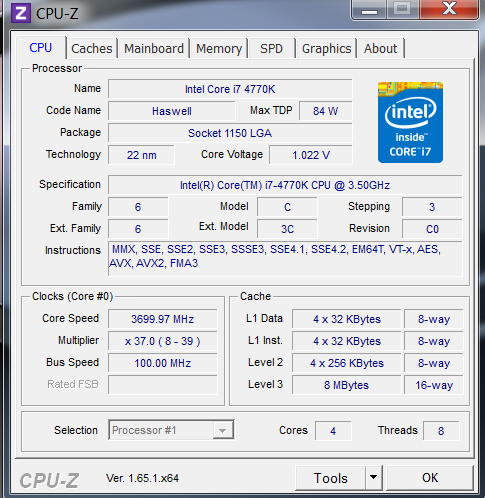Click the Bus Speed value 100.00 MHz

(163, 363)
